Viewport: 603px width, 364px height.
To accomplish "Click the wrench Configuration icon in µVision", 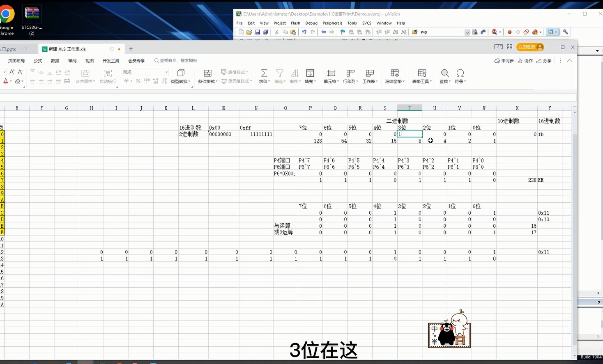I will click(x=566, y=32).
